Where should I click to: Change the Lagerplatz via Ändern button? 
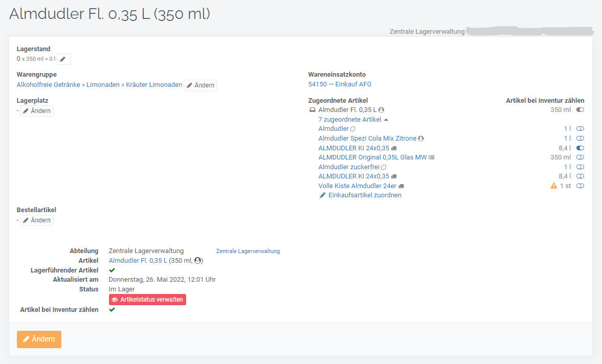point(37,111)
